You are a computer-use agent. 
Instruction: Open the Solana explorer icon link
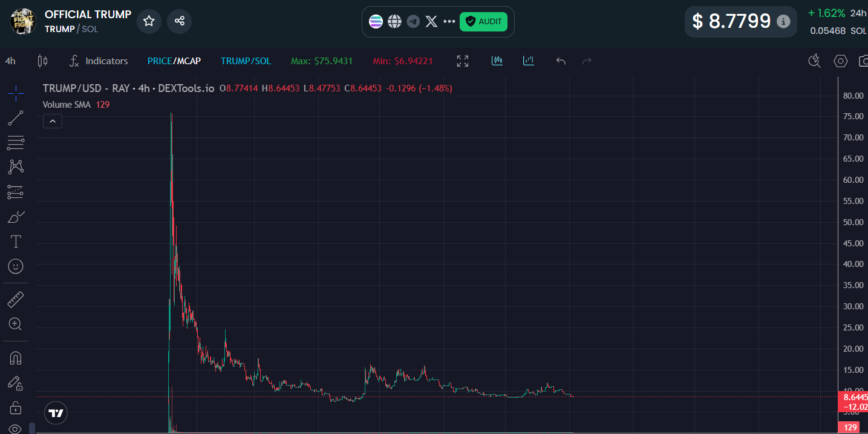click(x=376, y=22)
